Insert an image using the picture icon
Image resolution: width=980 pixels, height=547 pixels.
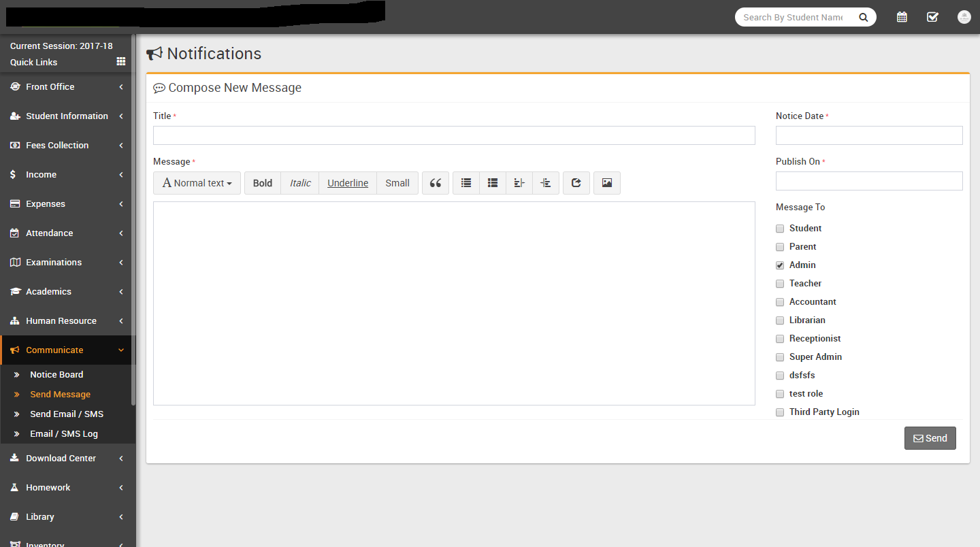[606, 183]
